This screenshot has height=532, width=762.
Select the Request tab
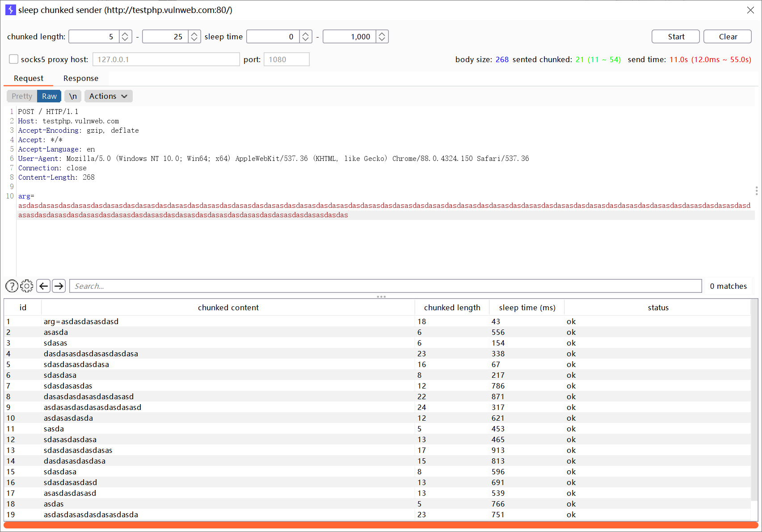pyautogui.click(x=29, y=78)
